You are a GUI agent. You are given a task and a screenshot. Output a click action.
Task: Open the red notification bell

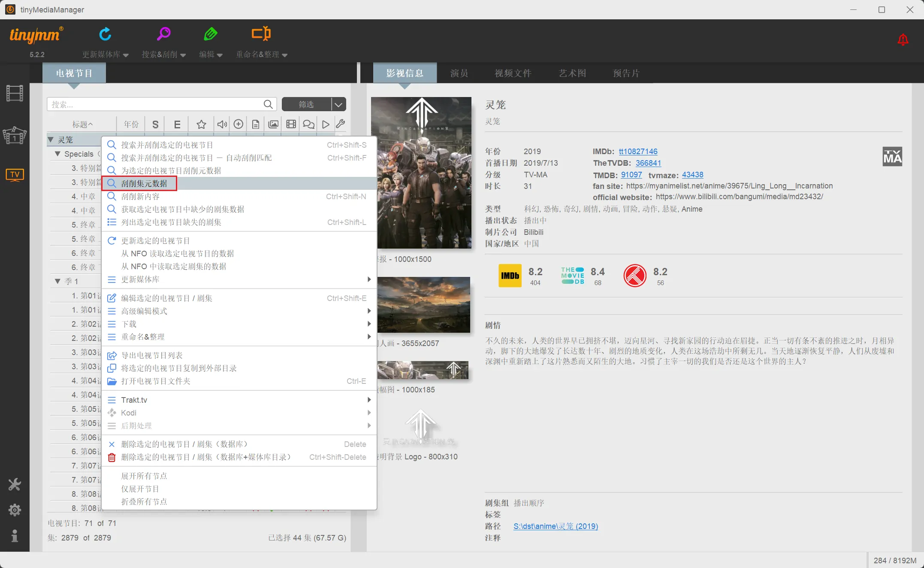903,40
